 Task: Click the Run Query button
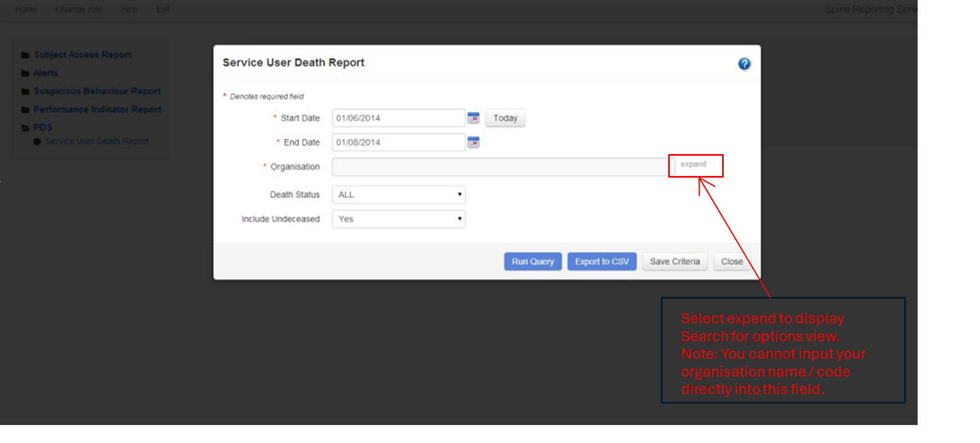533,261
